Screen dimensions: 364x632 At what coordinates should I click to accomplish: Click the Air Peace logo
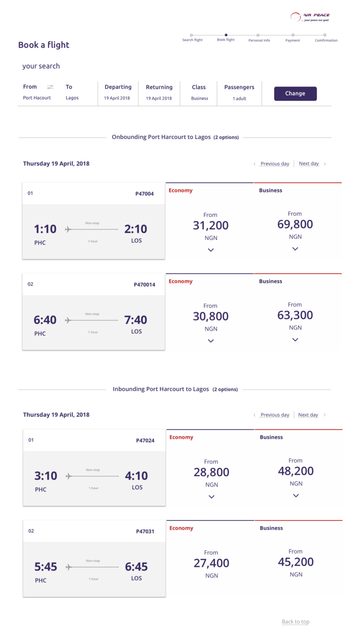click(310, 17)
